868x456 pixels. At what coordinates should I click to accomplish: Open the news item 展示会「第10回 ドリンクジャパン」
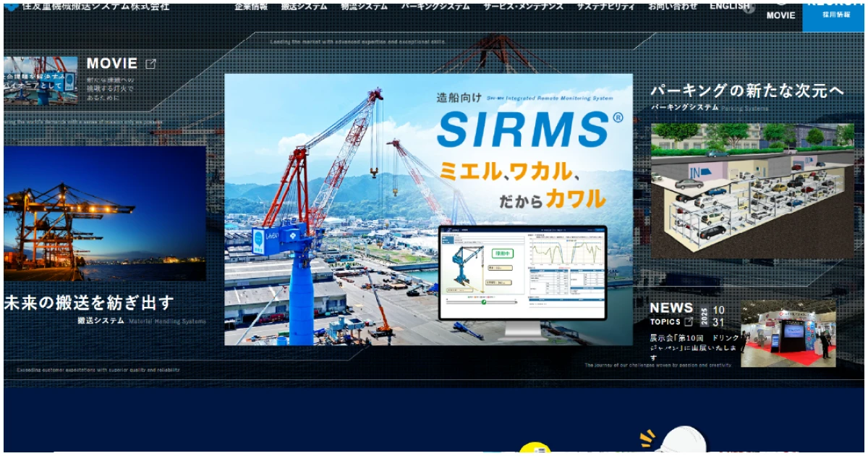[x=694, y=347]
